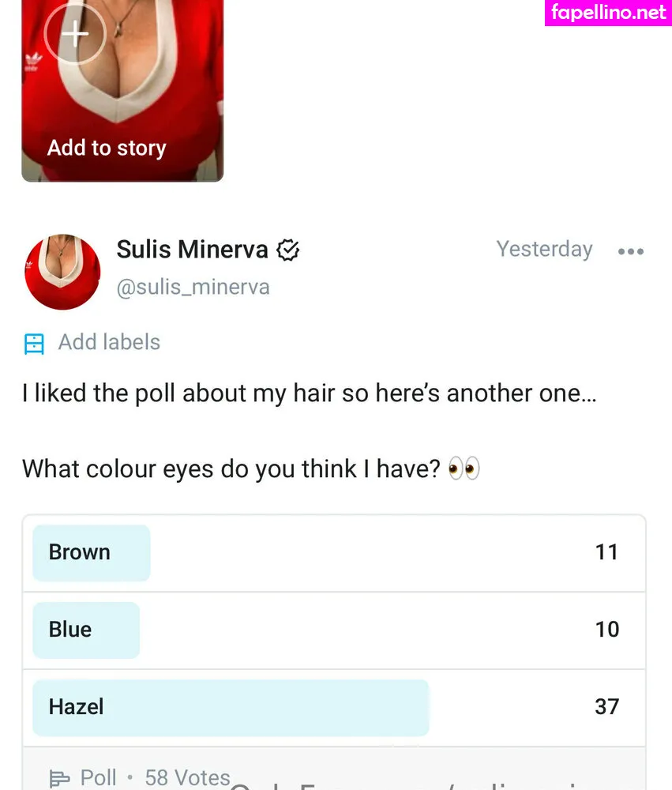This screenshot has width=672, height=790.
Task: Click the Hazel vote count 37
Action: click(606, 706)
